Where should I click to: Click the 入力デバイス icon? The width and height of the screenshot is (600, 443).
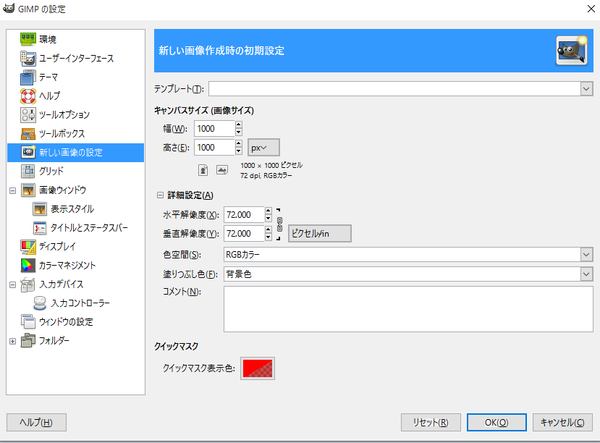point(28,284)
